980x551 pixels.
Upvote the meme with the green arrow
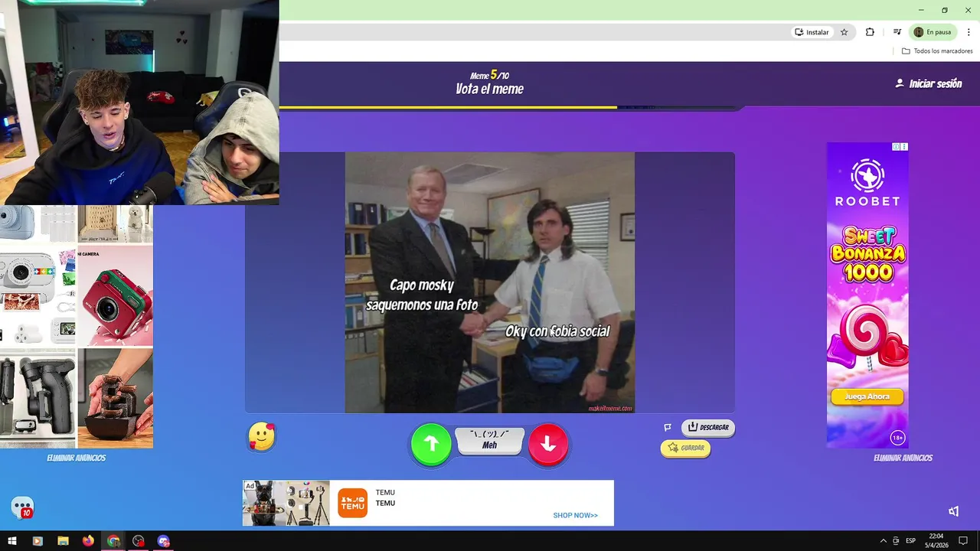(x=431, y=444)
